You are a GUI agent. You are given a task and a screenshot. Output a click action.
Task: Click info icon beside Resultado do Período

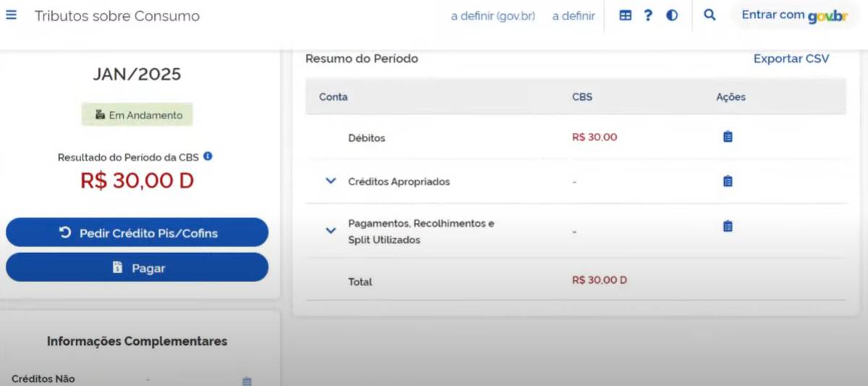208,156
